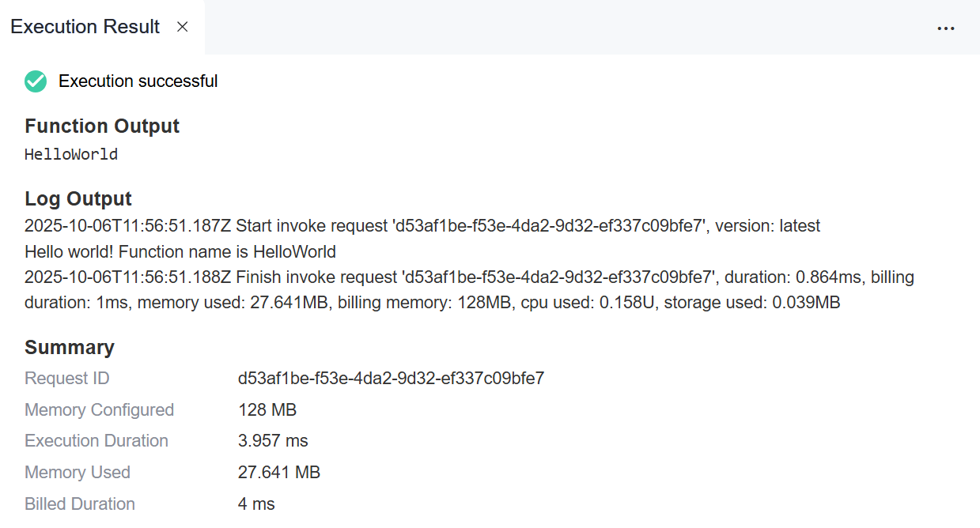
Task: Click the green execution success checkmark icon
Action: point(36,81)
